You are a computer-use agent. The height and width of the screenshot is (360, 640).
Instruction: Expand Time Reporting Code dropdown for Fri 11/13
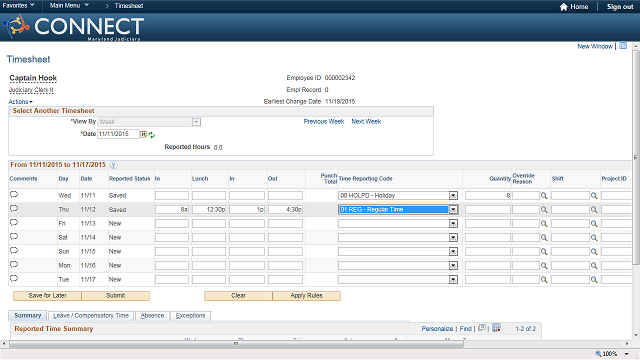coord(453,224)
